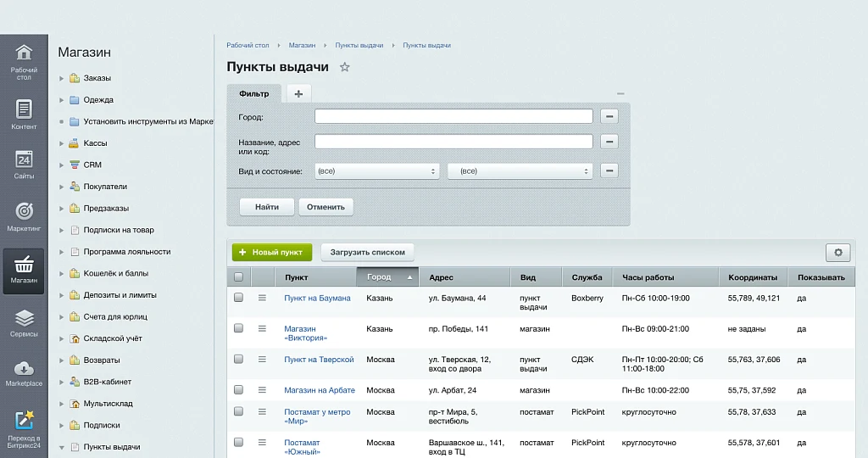
Task: Open the Рабочий стол sidebar section
Action: (24, 61)
